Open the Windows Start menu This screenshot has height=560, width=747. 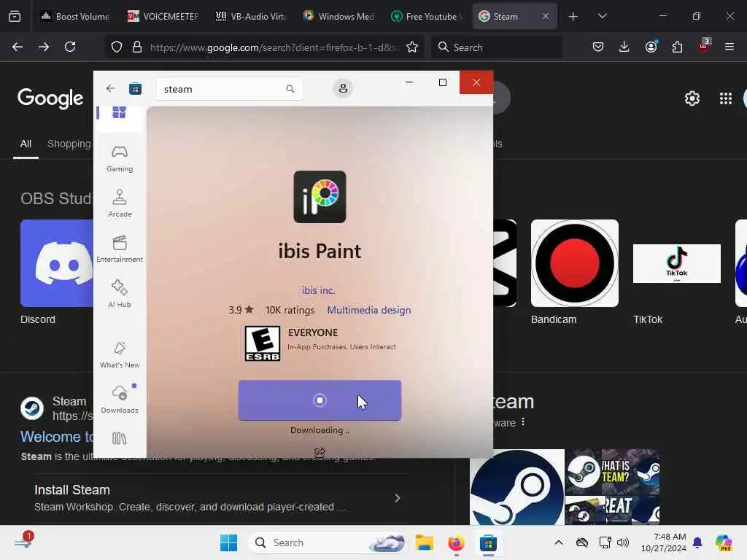click(x=228, y=542)
